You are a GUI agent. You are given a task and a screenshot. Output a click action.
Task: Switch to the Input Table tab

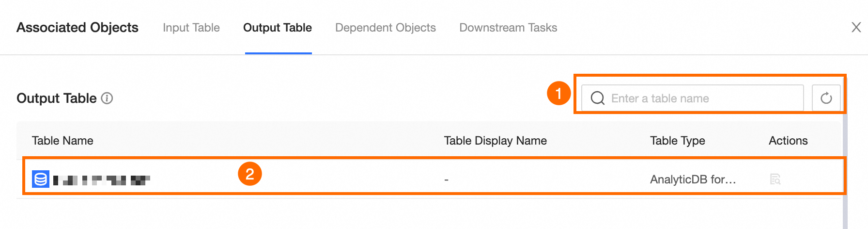coord(191,28)
